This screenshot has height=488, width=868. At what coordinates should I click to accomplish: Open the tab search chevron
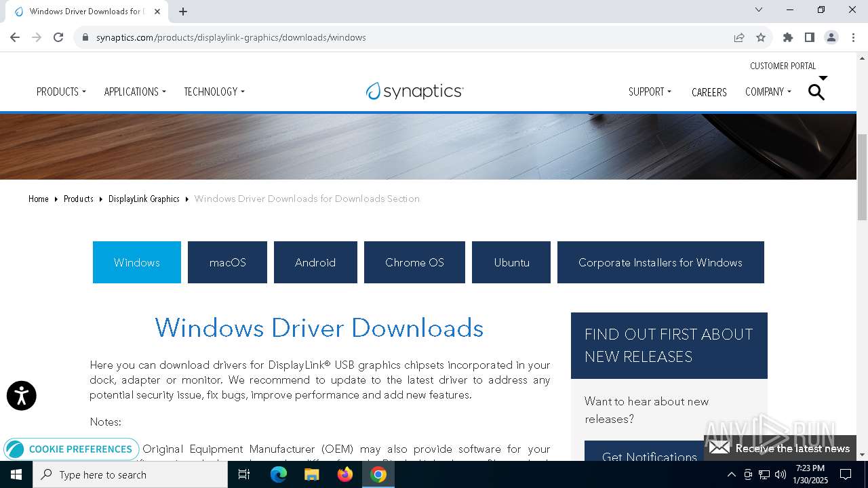[759, 9]
